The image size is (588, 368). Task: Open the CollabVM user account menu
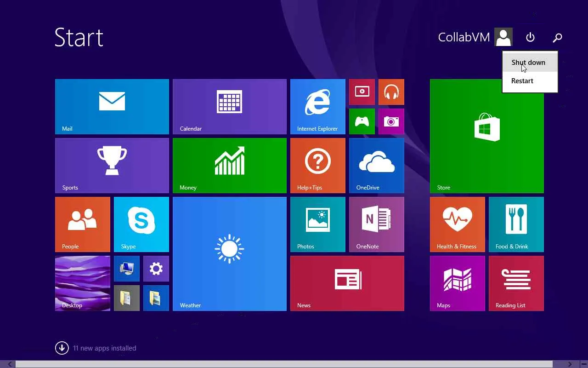pyautogui.click(x=475, y=37)
